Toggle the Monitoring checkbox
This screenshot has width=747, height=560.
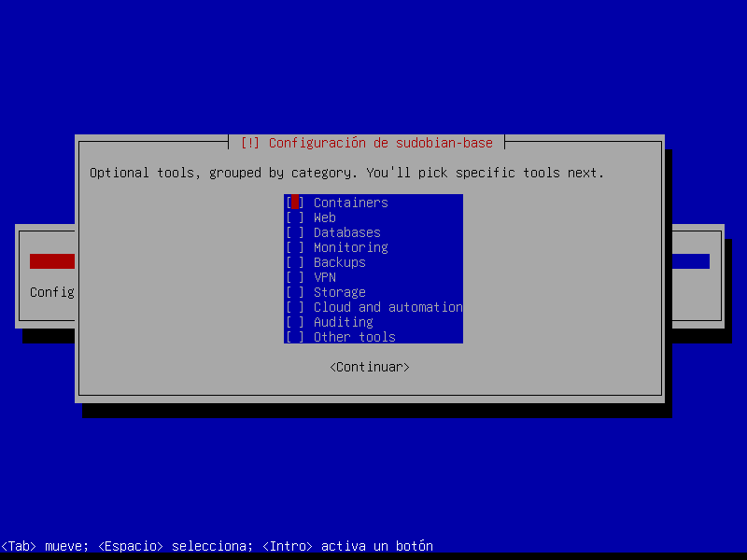[x=295, y=247]
